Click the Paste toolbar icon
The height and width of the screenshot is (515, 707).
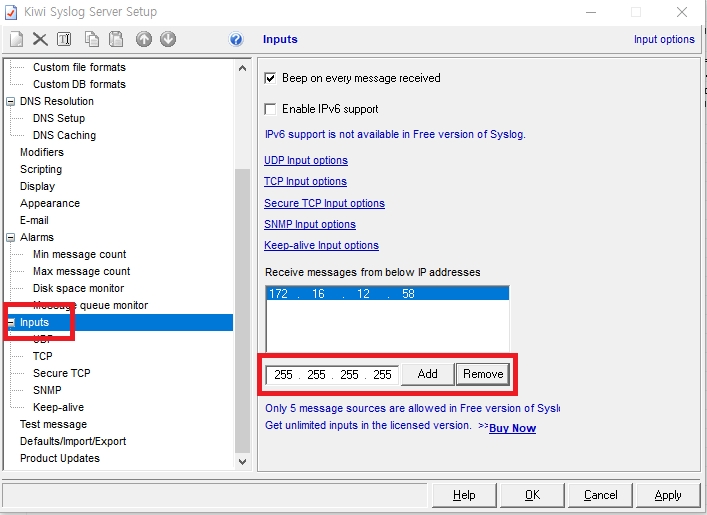pos(116,39)
